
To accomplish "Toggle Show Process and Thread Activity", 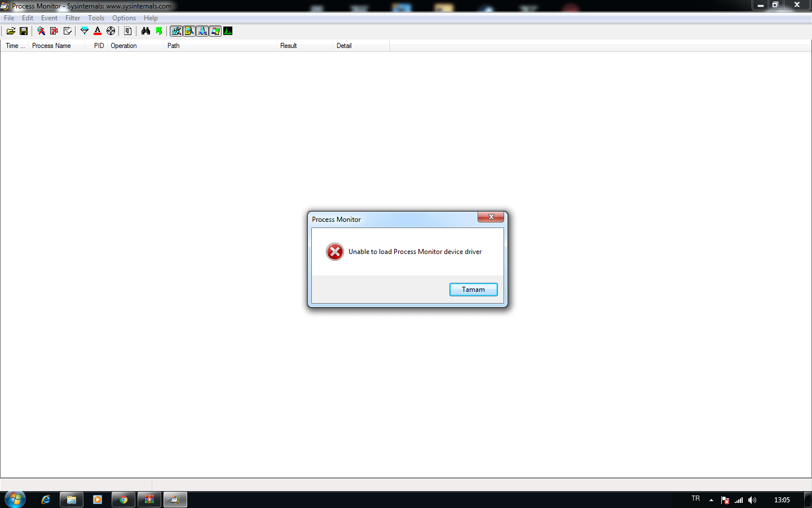I will (x=215, y=31).
